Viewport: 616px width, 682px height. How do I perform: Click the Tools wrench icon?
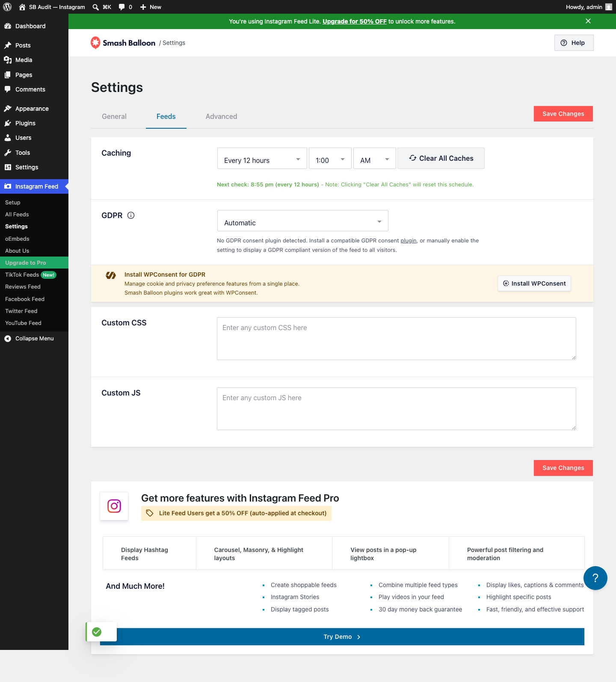point(8,153)
